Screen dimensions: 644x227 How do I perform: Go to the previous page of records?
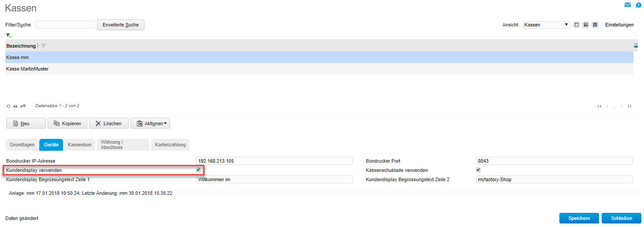607,106
